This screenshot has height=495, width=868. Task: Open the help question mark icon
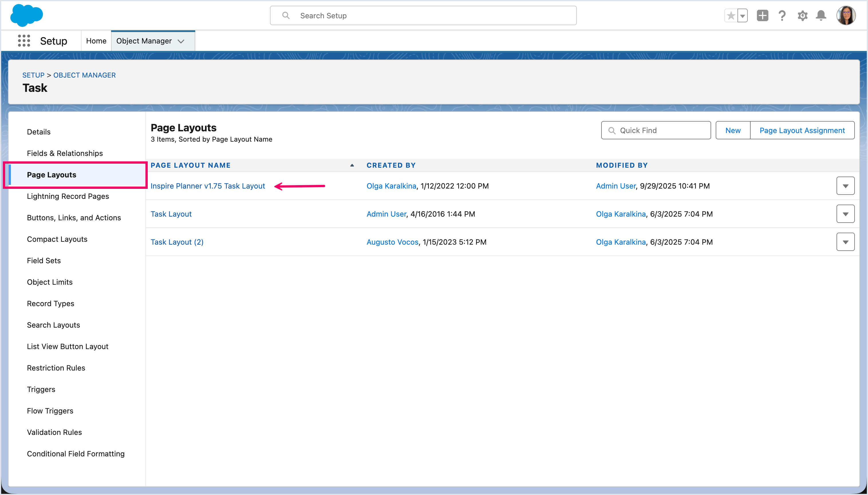[782, 16]
